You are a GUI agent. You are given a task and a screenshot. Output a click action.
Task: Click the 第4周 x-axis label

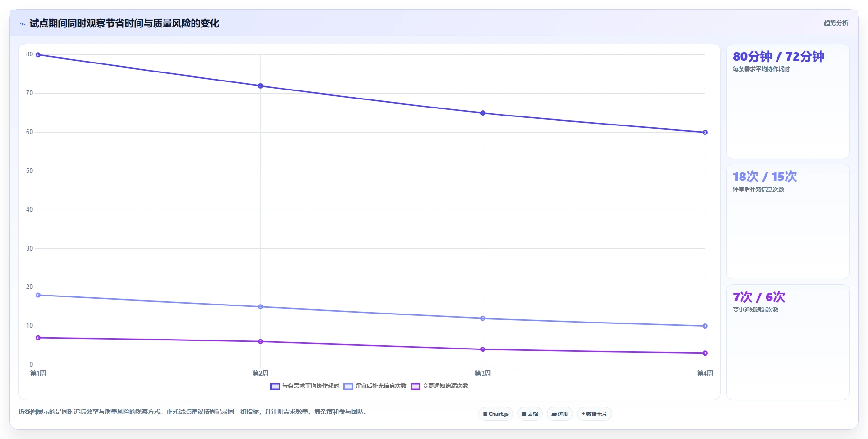[x=705, y=374]
